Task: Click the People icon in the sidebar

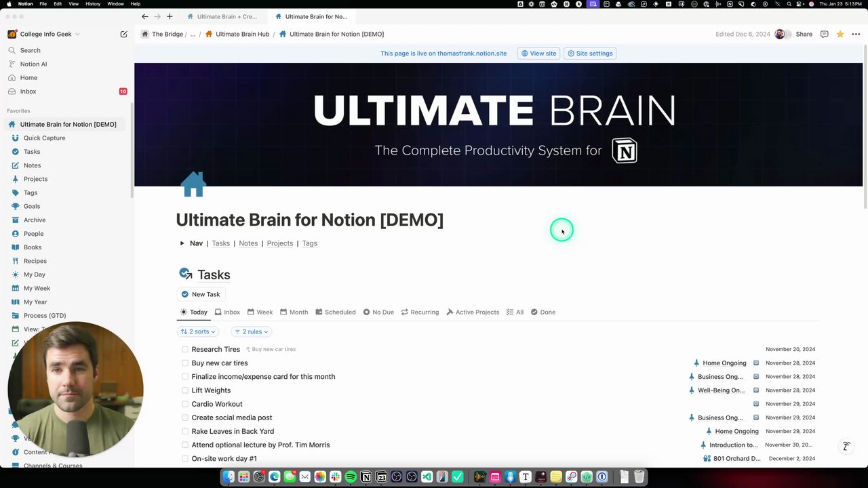Action: (x=16, y=233)
